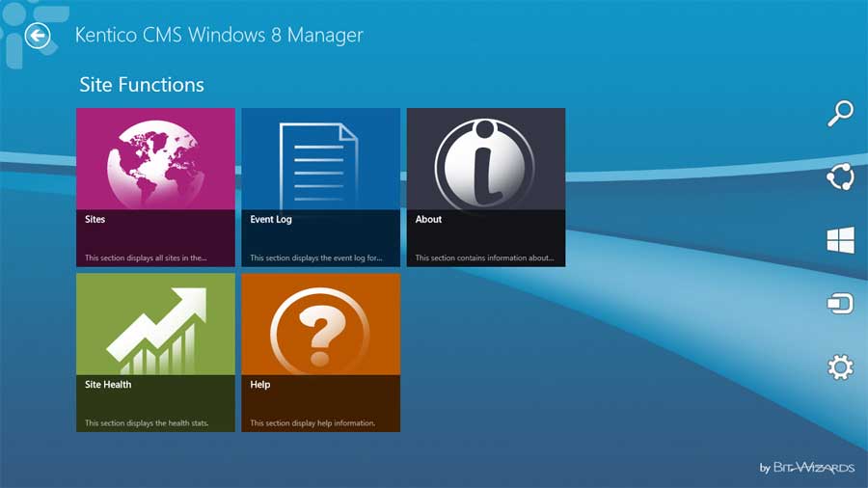
Task: Open the Share charm
Action: tap(840, 177)
